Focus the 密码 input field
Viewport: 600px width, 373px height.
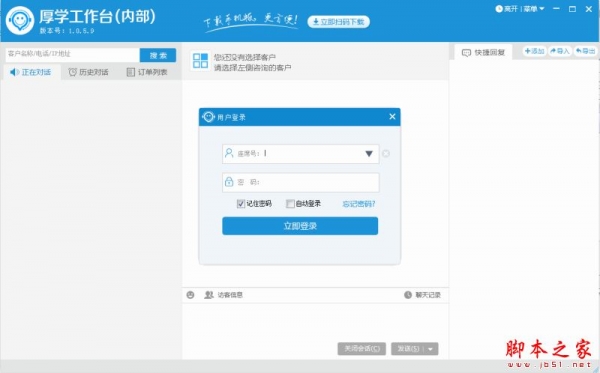tap(300, 182)
